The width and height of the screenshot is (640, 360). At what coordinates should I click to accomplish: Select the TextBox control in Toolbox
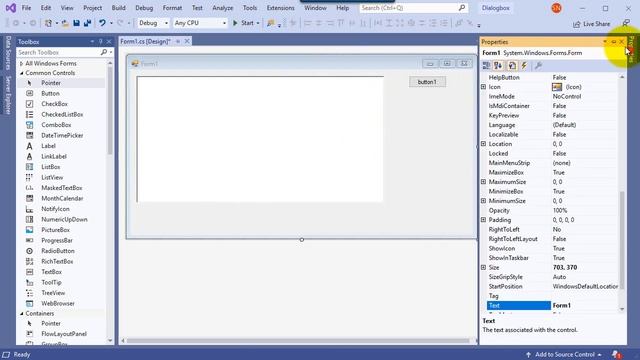51,272
